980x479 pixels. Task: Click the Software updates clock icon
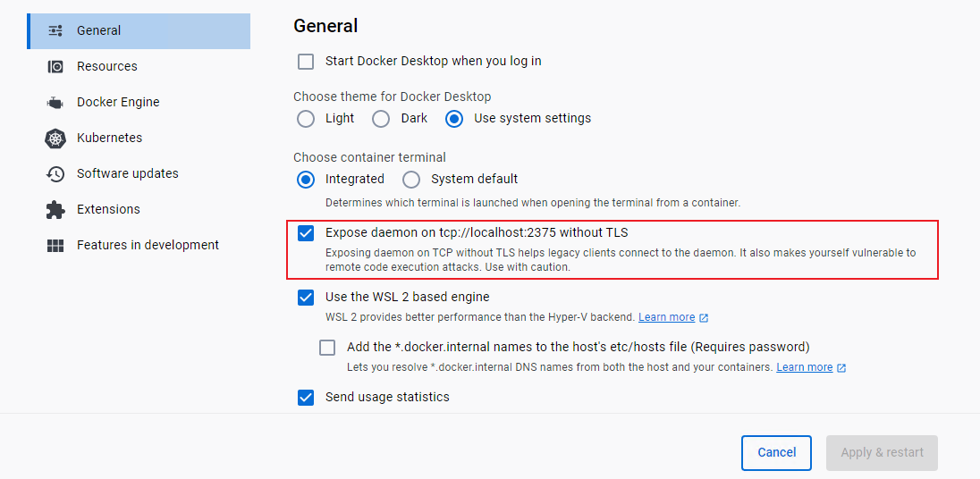point(55,173)
